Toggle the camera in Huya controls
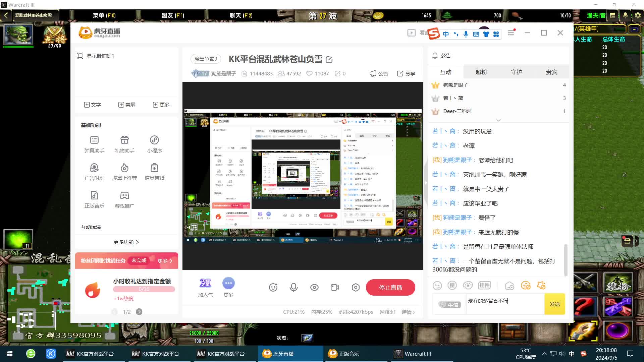This screenshot has width=644, height=362. click(335, 287)
